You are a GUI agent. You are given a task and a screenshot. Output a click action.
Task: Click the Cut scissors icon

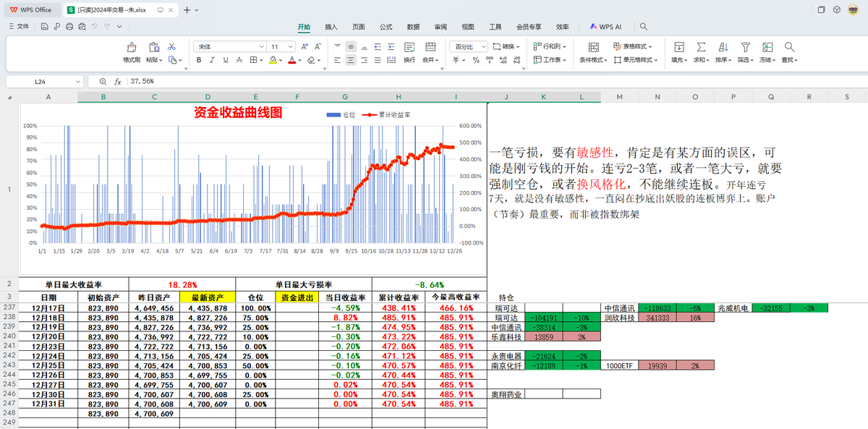point(171,46)
